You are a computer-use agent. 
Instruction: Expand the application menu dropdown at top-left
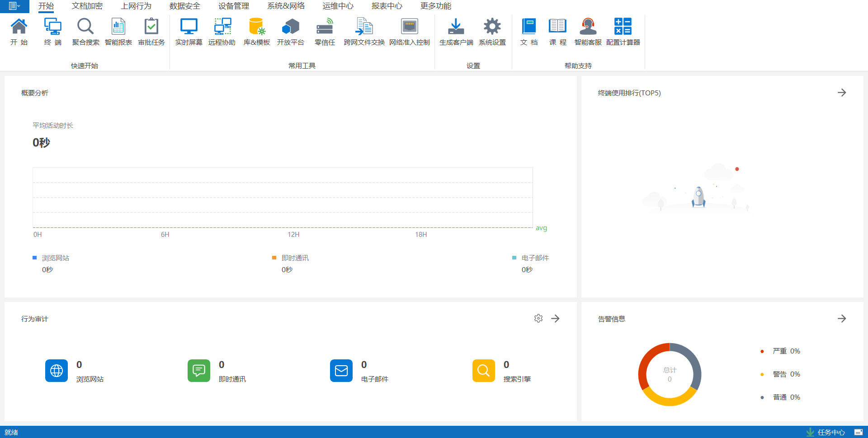(x=14, y=6)
